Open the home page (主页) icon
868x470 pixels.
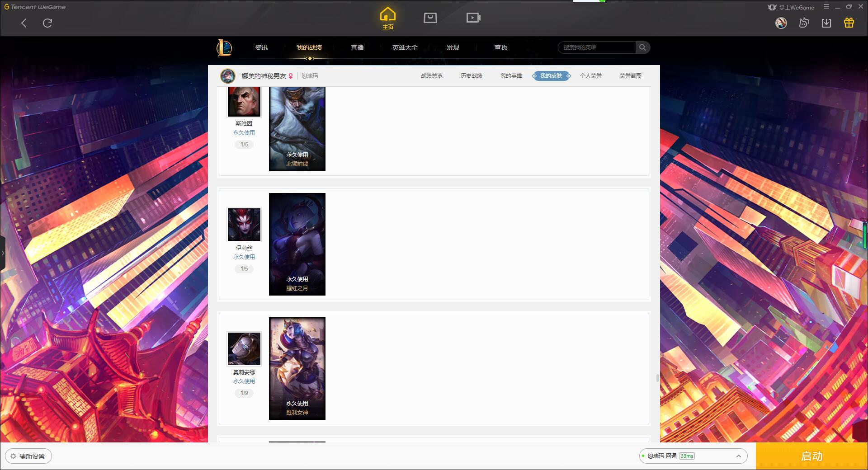pos(388,18)
